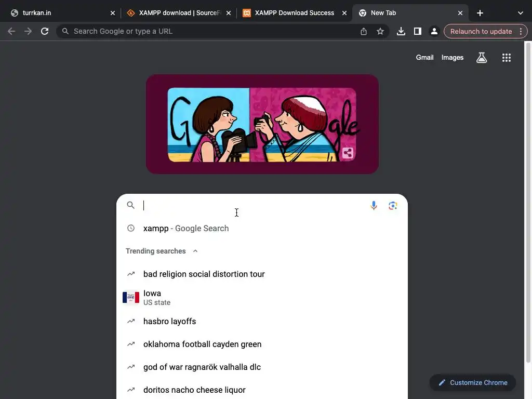
Task: Close the turrkan.in tab
Action: click(113, 13)
